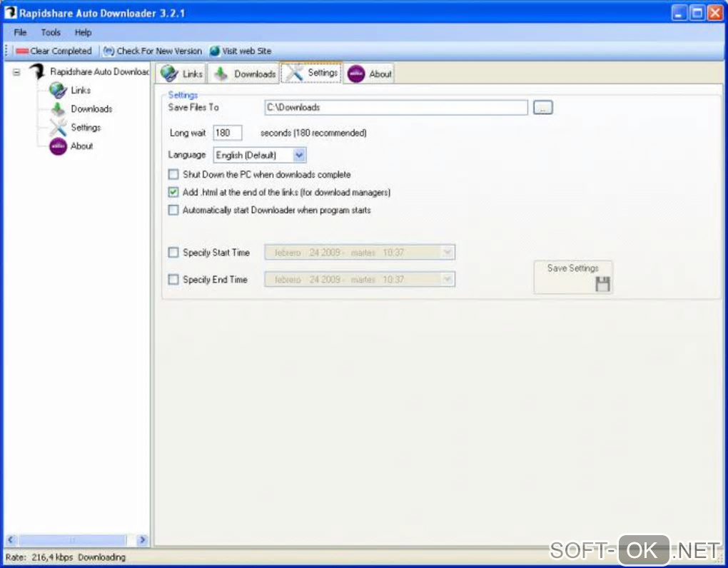Click the Save Files To path field

(x=396, y=108)
